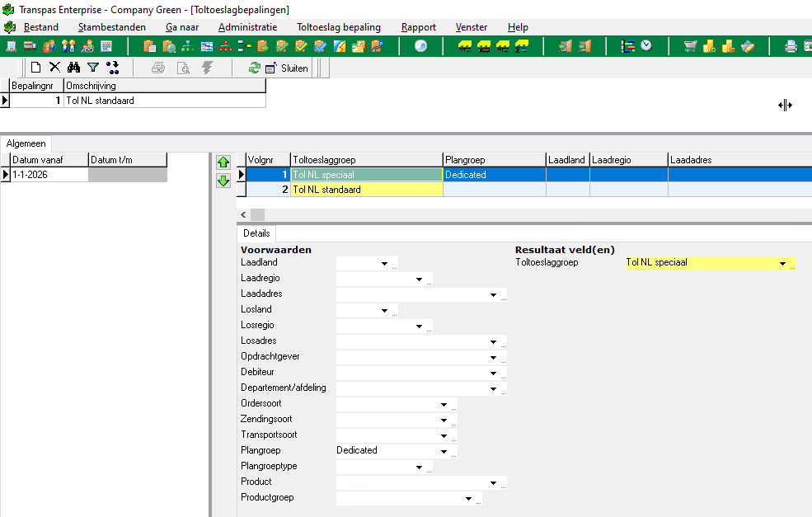Open the filter funnel icon
The image size is (812, 517).
tap(93, 68)
